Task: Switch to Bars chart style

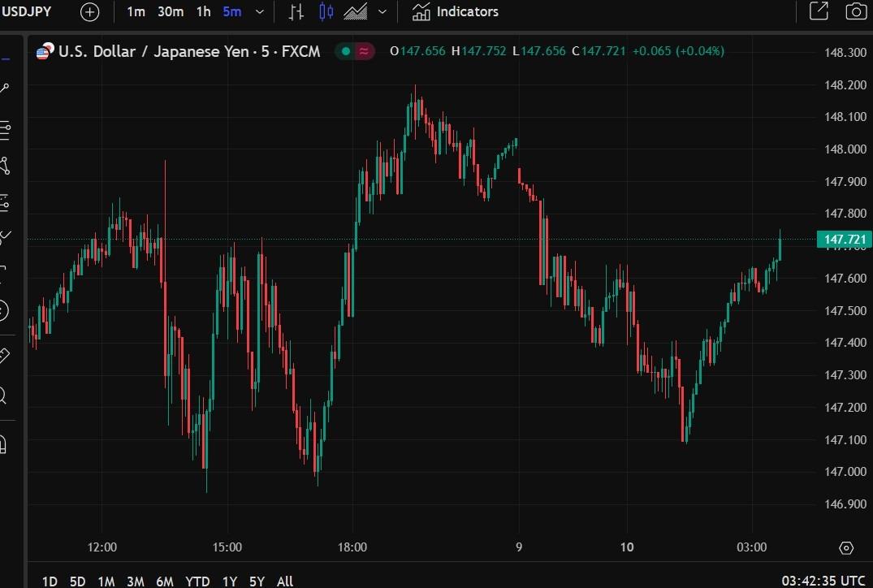Action: coord(296,11)
